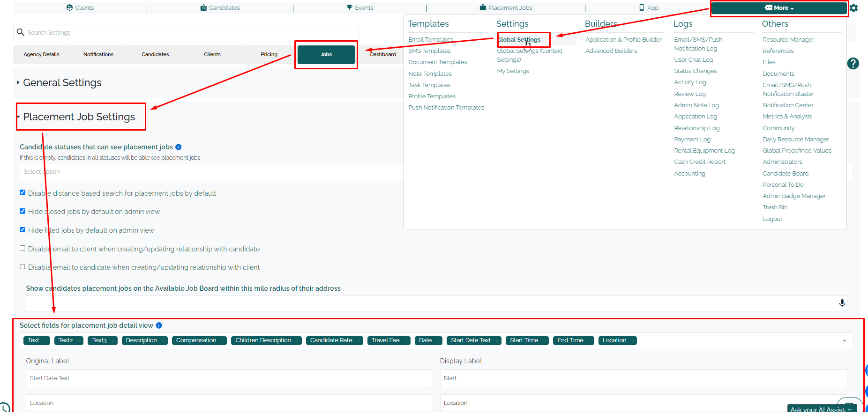Click the Candidate Rate field tag
The height and width of the screenshot is (412, 868).
pyautogui.click(x=334, y=341)
